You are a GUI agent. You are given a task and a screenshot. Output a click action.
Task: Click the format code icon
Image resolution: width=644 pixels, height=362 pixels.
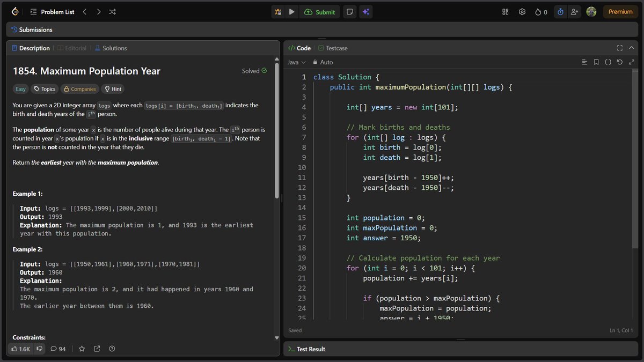click(584, 62)
